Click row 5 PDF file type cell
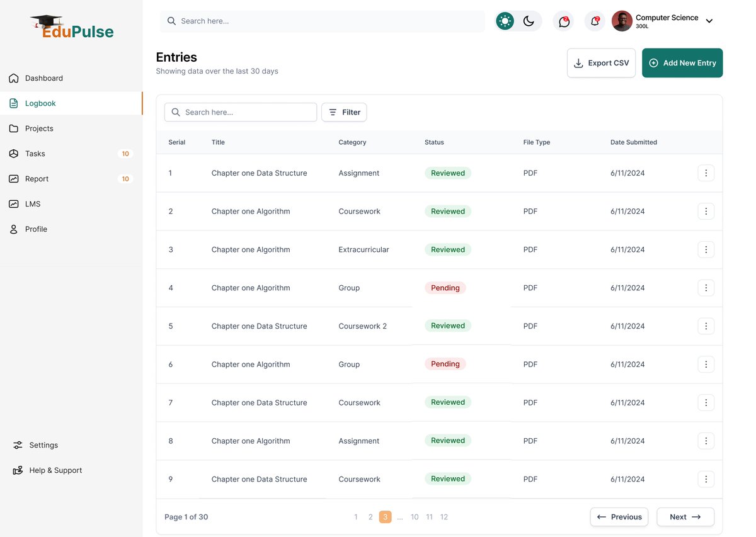Image resolution: width=756 pixels, height=537 pixels. pos(530,326)
